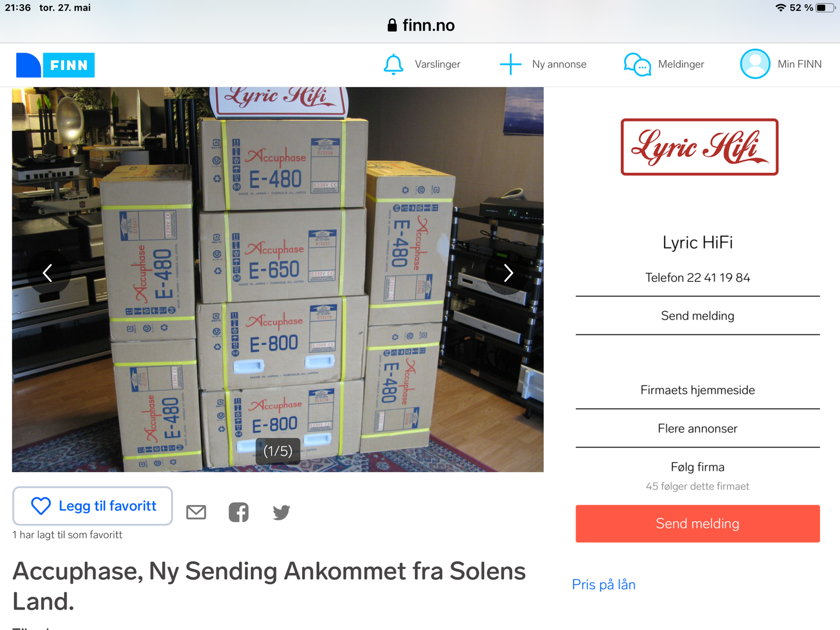Screen dimensions: 840x630
Task: Tap the finn.no address bar
Action: point(420,25)
